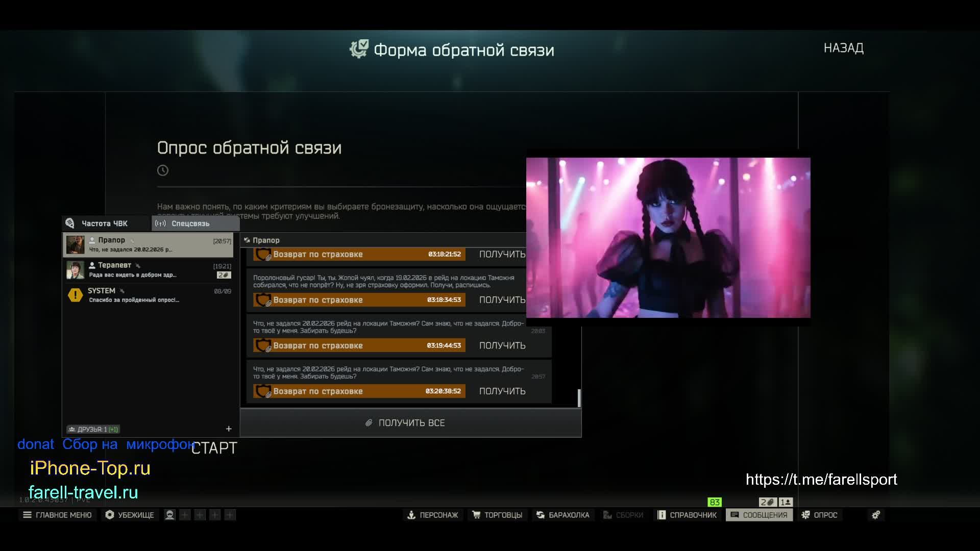Switch to the Частота ЧВК tab

[x=105, y=223]
